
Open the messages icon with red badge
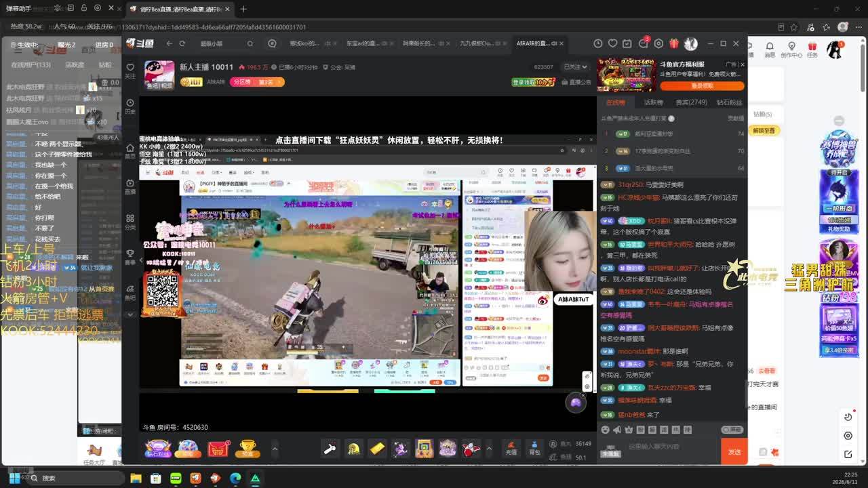[644, 43]
